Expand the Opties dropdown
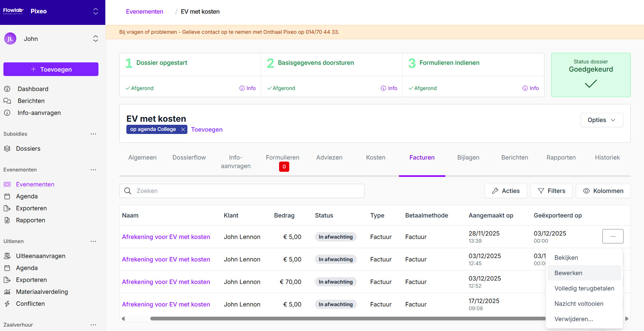Image resolution: width=644 pixels, height=331 pixels. pyautogui.click(x=601, y=120)
